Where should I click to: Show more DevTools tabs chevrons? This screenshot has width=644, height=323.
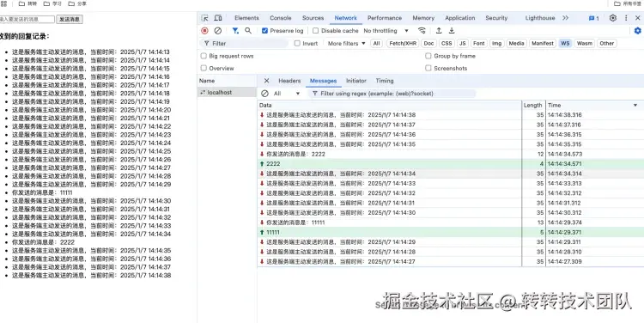[566, 18]
